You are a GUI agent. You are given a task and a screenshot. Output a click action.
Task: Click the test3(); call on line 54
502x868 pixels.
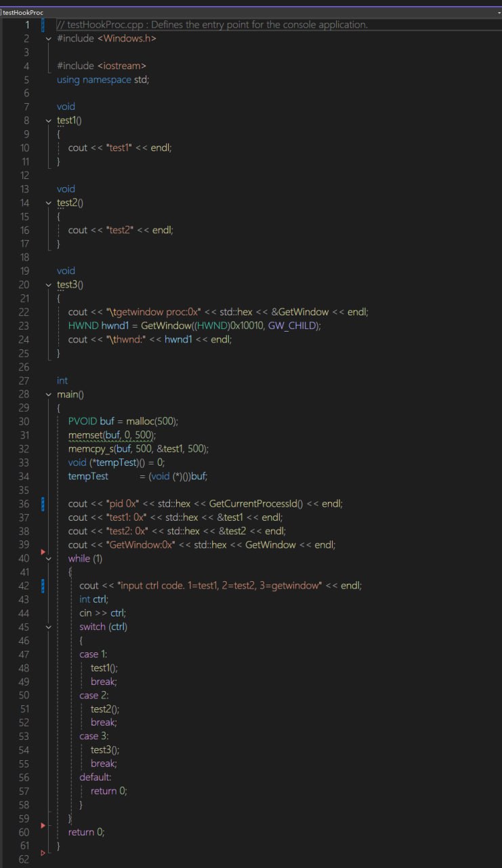click(x=105, y=750)
